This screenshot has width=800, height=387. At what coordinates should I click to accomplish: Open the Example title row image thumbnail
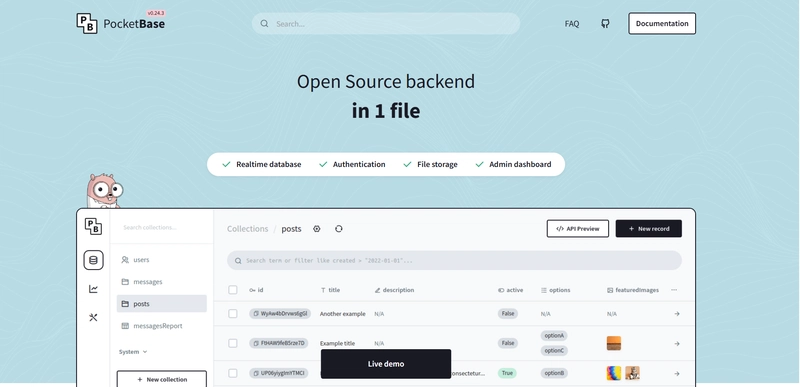[x=614, y=343]
